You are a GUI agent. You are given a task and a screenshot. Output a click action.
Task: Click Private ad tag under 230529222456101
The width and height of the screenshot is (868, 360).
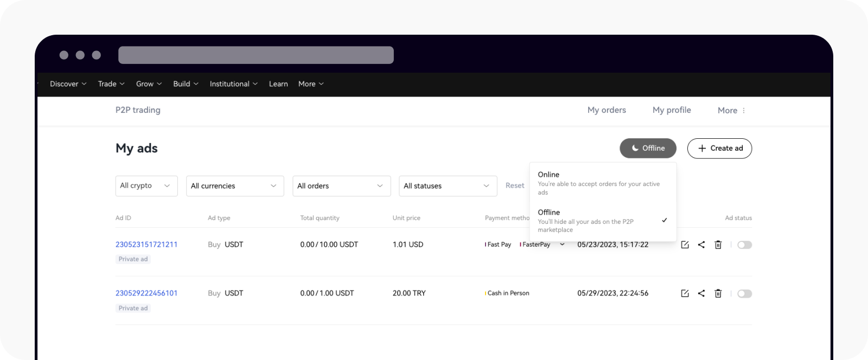pos(133,308)
